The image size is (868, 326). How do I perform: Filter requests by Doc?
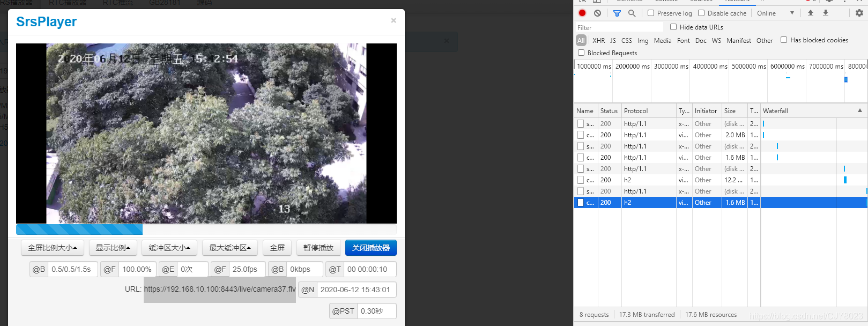tap(701, 40)
